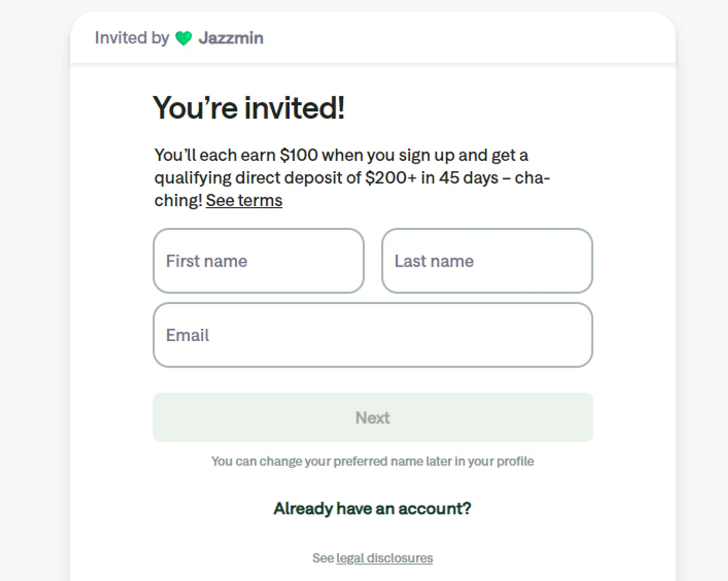Screen dimensions: 728x581
Task: Click the green heart icon
Action: [183, 38]
